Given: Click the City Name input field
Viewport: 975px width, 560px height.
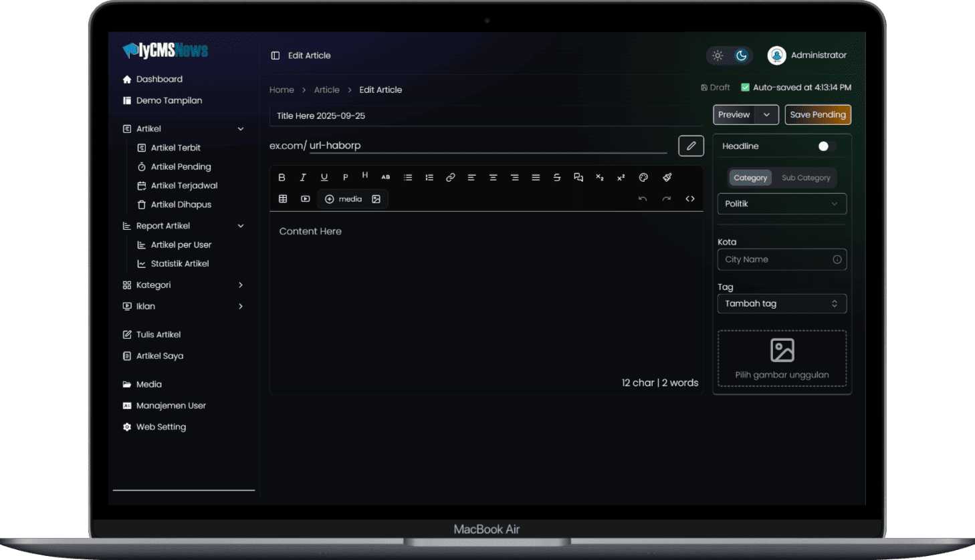Looking at the screenshot, I should pyautogui.click(x=776, y=260).
